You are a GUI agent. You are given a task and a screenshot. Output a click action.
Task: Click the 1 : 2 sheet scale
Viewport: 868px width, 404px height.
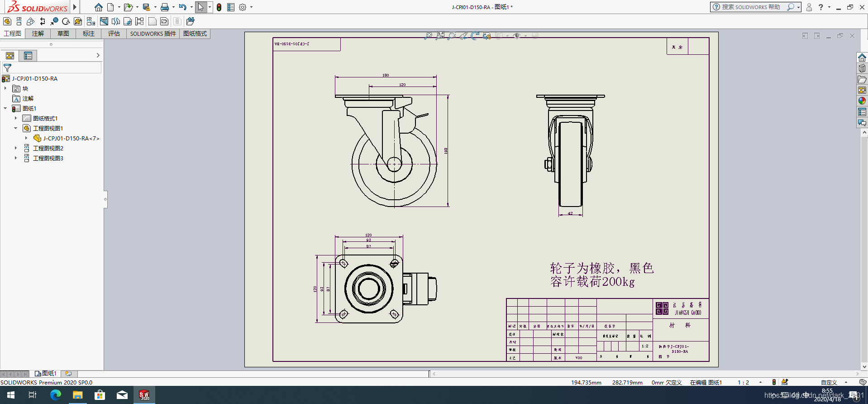click(x=743, y=382)
